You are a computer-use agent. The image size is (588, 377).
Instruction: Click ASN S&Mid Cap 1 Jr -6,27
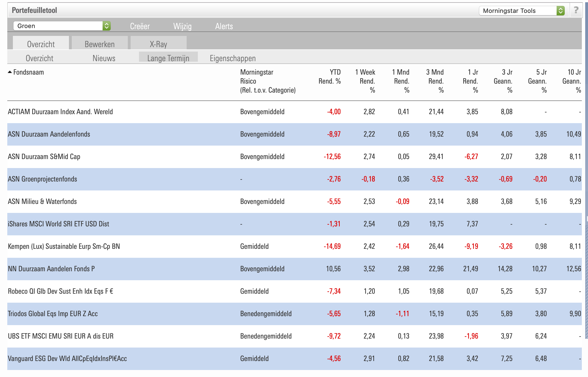471,157
